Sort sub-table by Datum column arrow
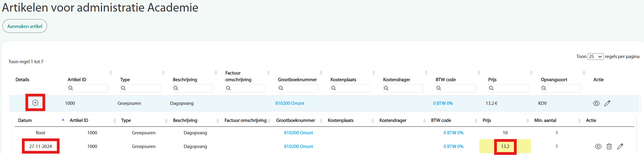Screen dimensions: 644x155 pyautogui.click(x=63, y=120)
